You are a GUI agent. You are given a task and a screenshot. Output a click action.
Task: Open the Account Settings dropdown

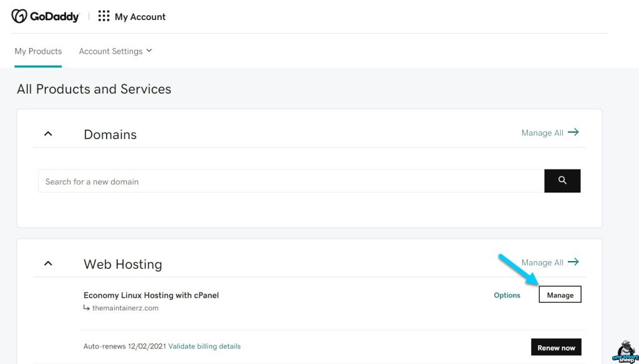click(115, 51)
